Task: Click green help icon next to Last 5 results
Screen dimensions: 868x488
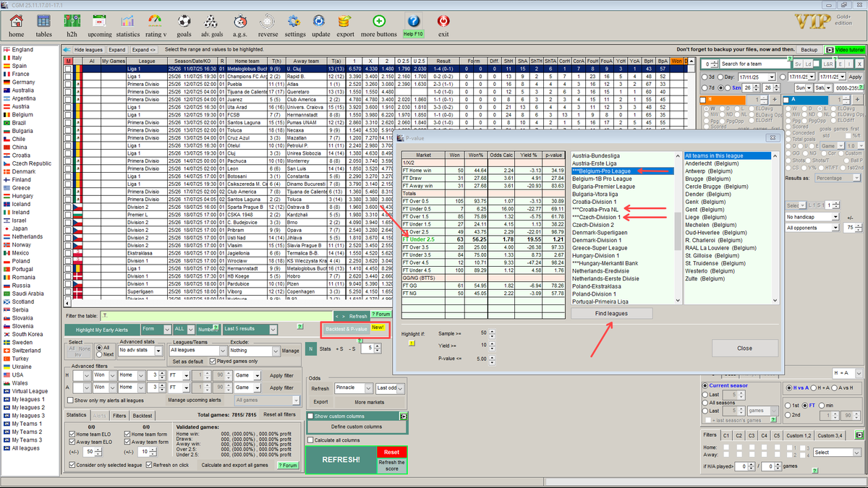Action: tap(299, 328)
